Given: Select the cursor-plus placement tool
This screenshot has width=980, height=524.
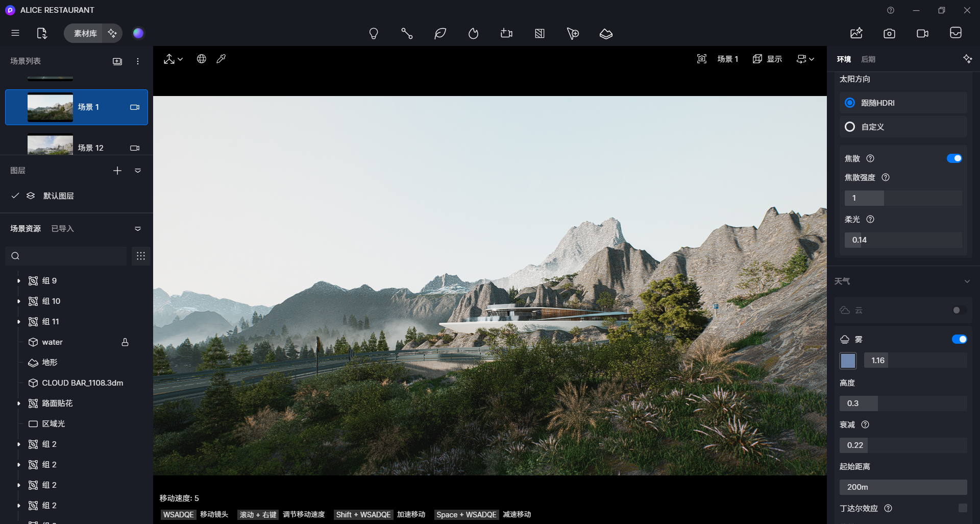Looking at the screenshot, I should coord(573,34).
